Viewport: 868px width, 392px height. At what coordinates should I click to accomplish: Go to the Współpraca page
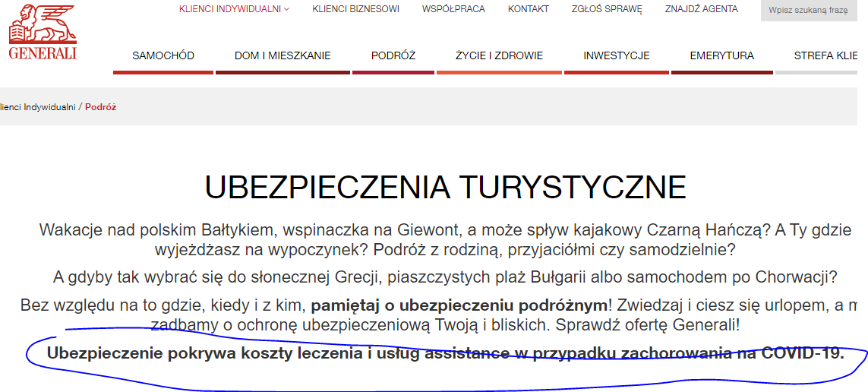[453, 9]
